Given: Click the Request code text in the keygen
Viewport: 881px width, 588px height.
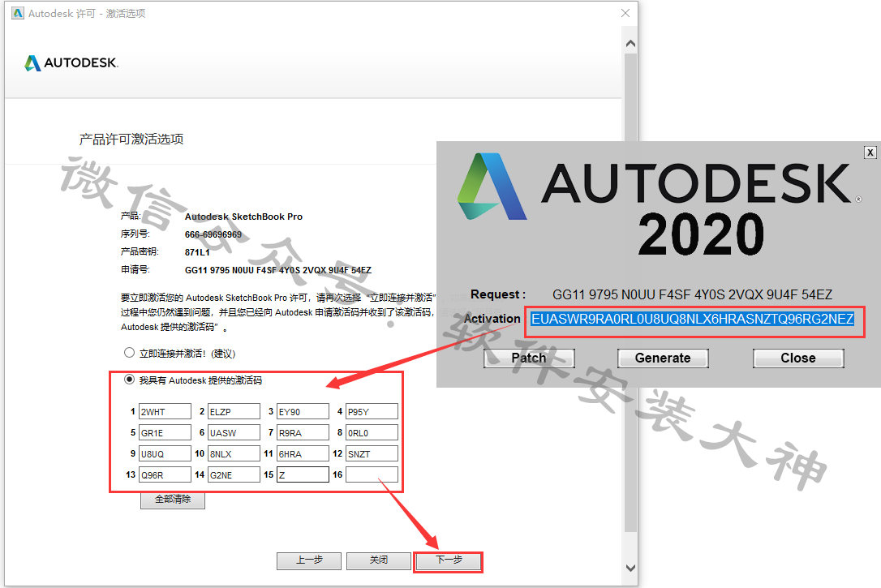Looking at the screenshot, I should (692, 294).
